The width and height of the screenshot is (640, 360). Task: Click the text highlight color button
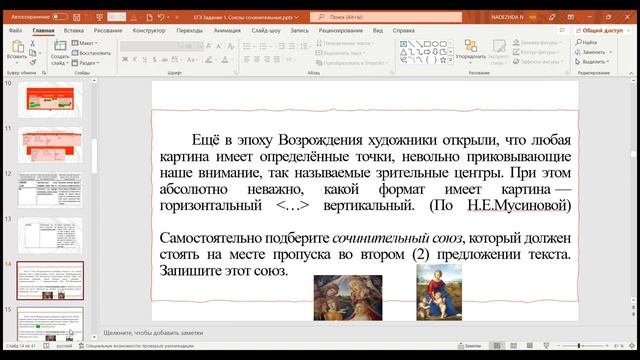click(x=209, y=60)
